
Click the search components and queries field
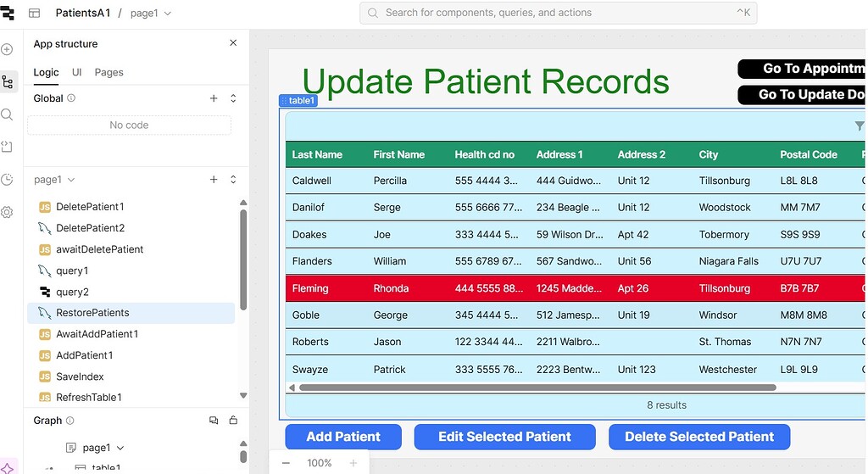[558, 13]
